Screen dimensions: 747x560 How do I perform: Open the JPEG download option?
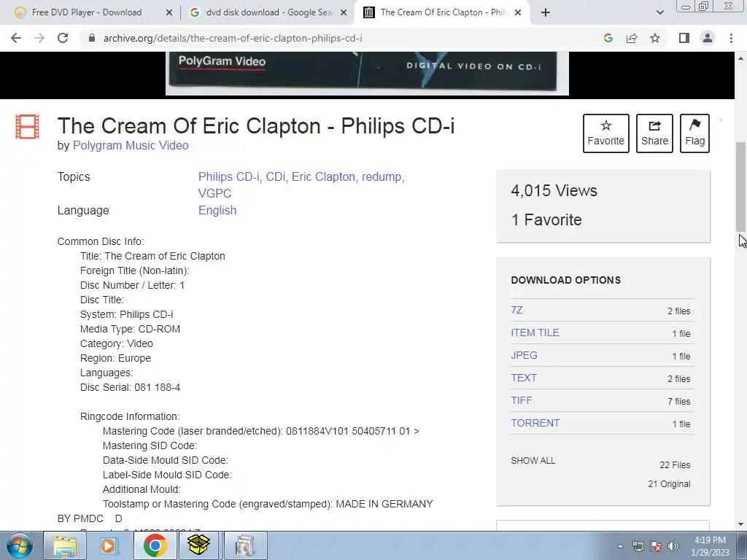tap(524, 355)
